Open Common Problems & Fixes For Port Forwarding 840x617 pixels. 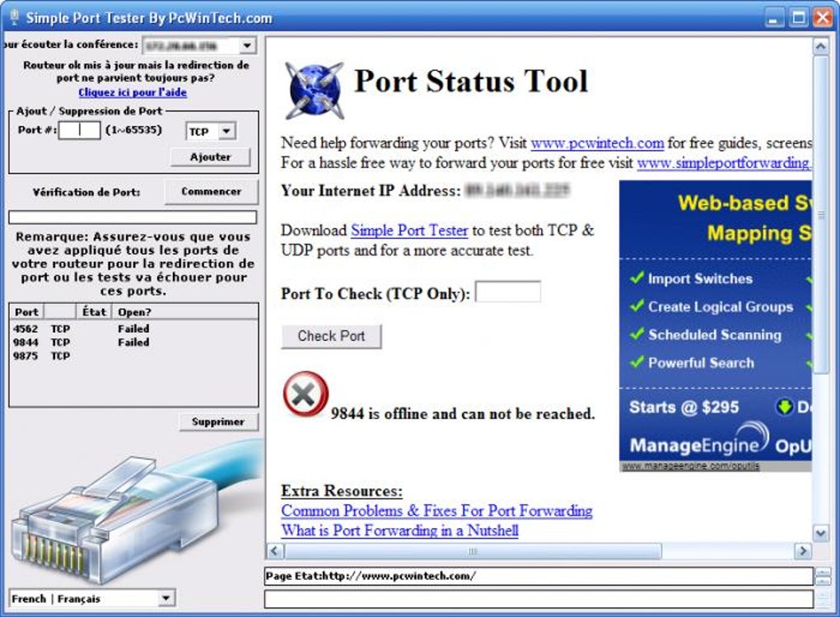click(436, 511)
